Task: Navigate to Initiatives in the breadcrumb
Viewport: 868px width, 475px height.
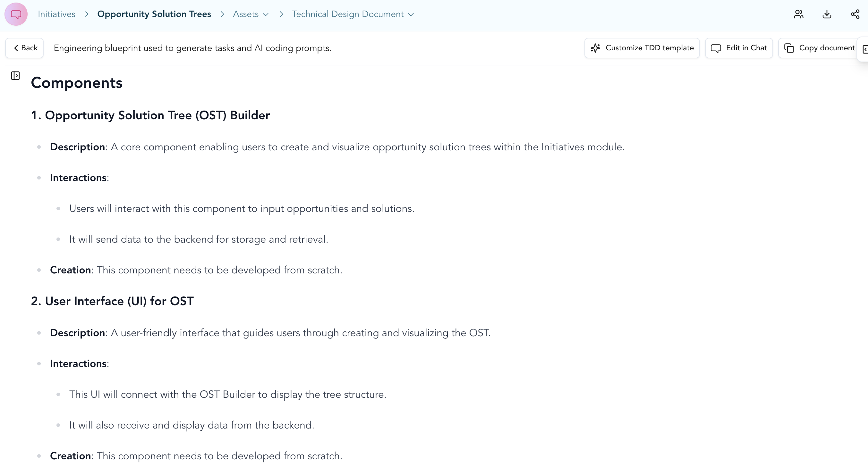Action: (56, 14)
